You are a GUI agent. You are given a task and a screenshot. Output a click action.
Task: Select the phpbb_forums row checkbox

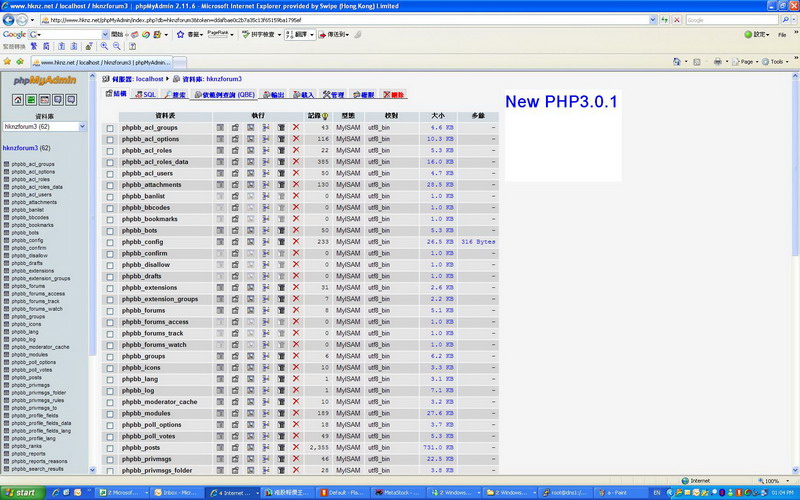pos(110,311)
